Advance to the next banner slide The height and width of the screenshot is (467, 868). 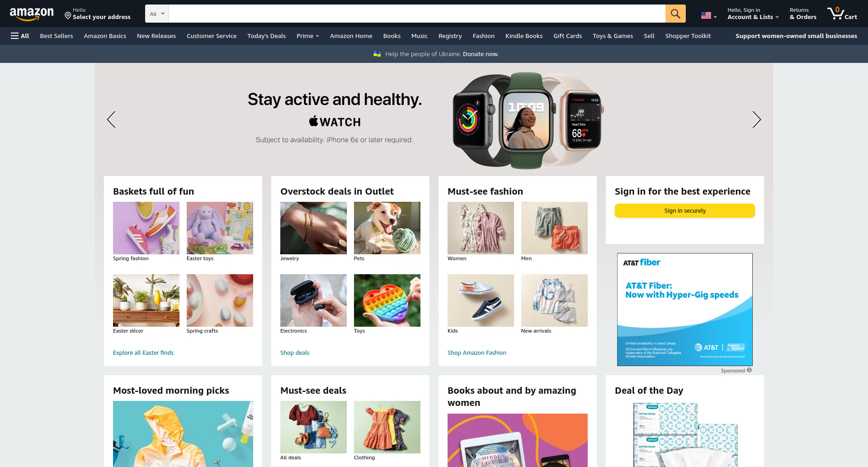(756, 119)
